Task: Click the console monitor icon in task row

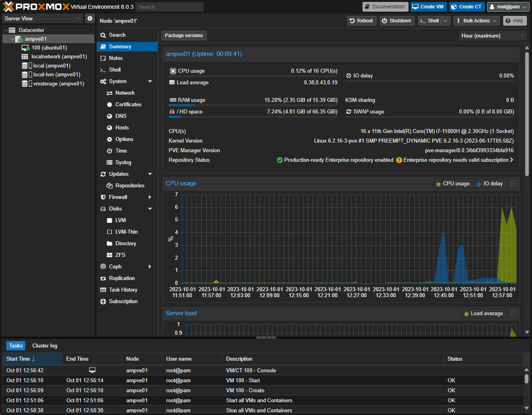Action: pos(92,370)
